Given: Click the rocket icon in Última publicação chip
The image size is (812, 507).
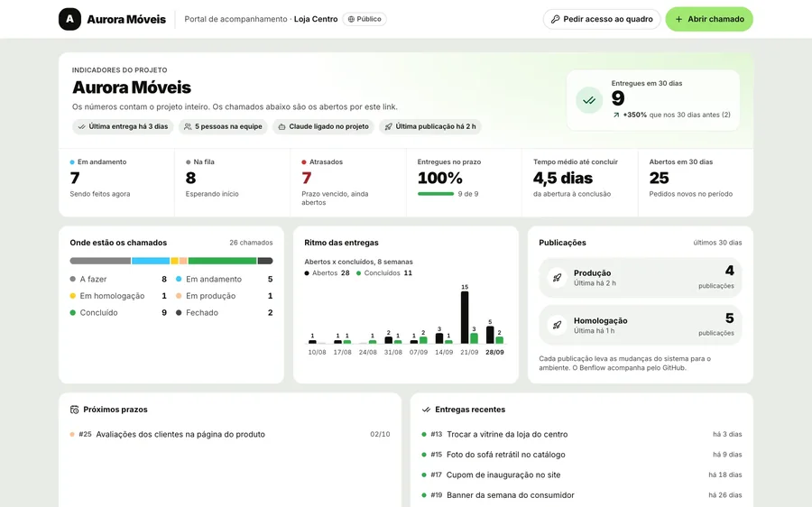Looking at the screenshot, I should point(388,126).
